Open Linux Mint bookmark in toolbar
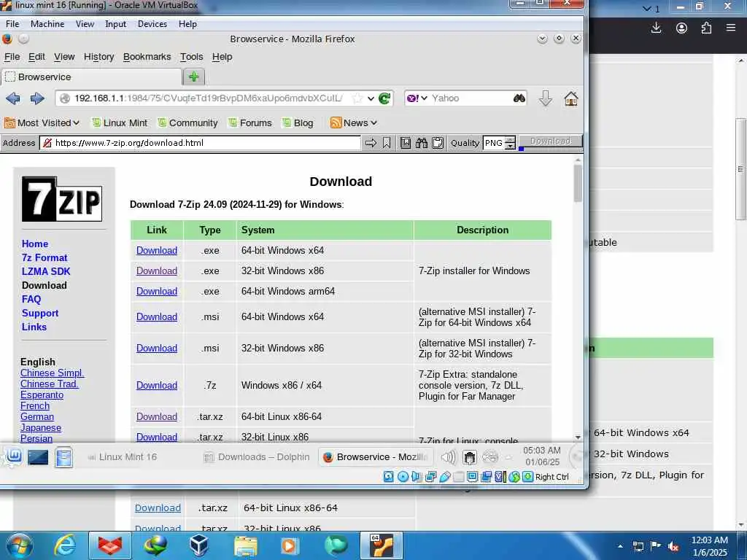 120,122
